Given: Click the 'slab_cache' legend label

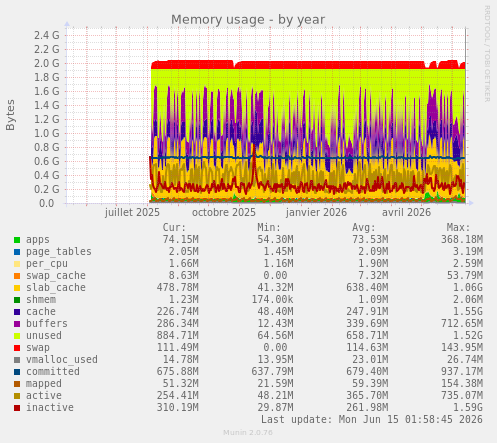Looking at the screenshot, I should tap(56, 288).
